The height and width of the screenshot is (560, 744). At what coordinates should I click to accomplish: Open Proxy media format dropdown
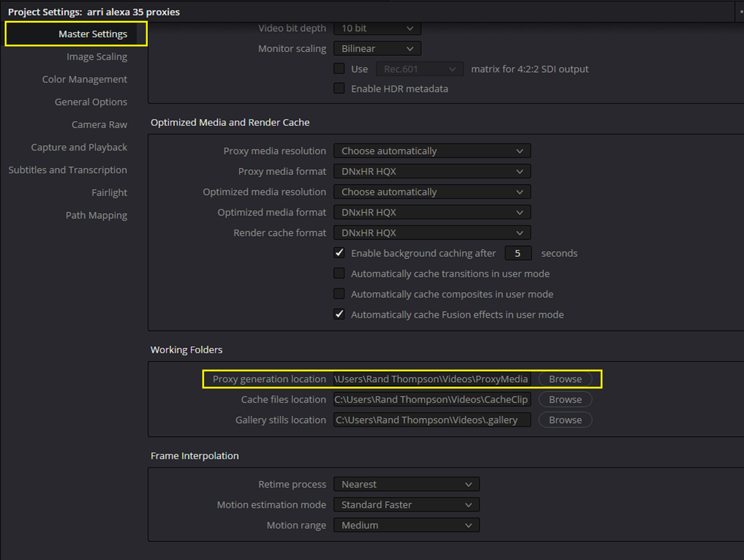pyautogui.click(x=432, y=171)
